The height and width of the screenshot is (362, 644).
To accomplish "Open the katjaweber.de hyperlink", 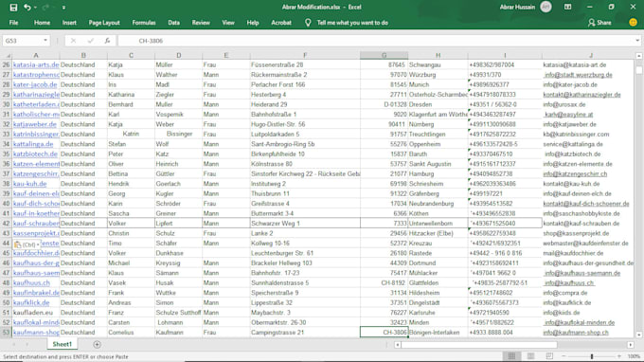I will coord(34,124).
